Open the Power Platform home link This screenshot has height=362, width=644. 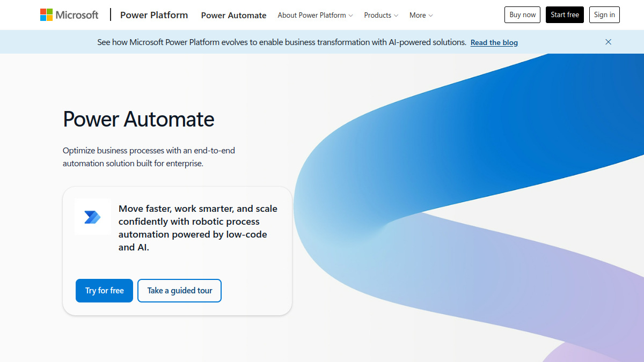154,15
